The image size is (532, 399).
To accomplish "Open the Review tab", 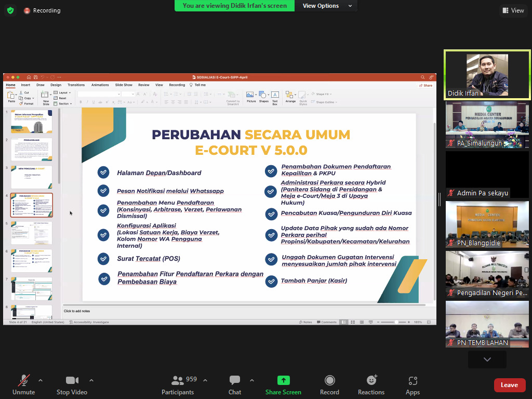I will pos(143,85).
